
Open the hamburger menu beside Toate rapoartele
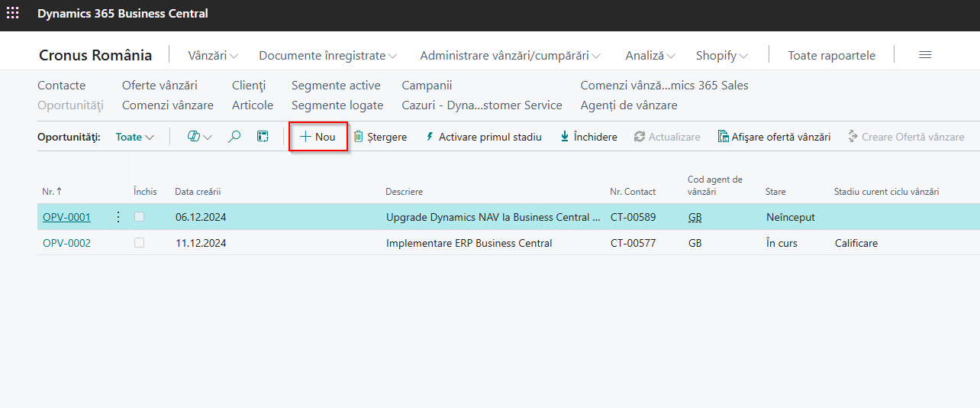point(925,55)
